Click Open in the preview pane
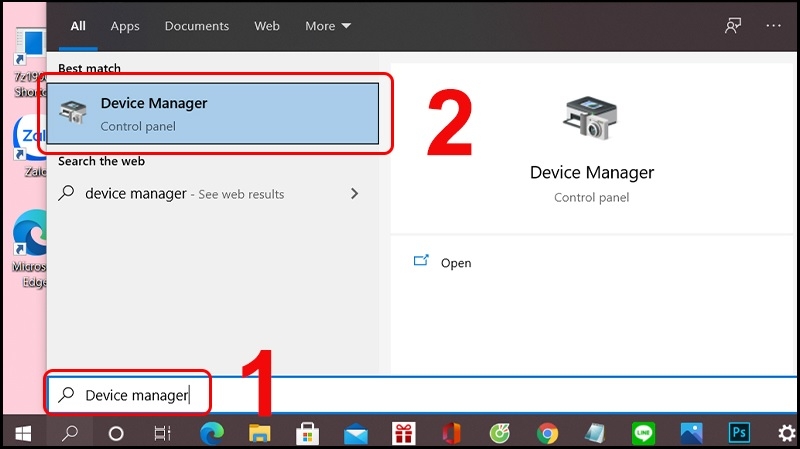 pyautogui.click(x=456, y=263)
